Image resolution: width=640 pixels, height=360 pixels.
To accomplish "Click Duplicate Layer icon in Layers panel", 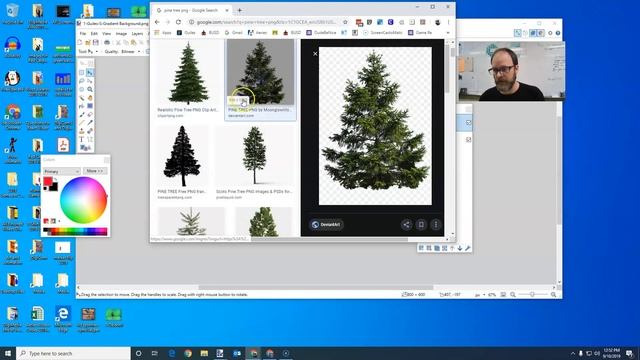I will tap(437, 248).
